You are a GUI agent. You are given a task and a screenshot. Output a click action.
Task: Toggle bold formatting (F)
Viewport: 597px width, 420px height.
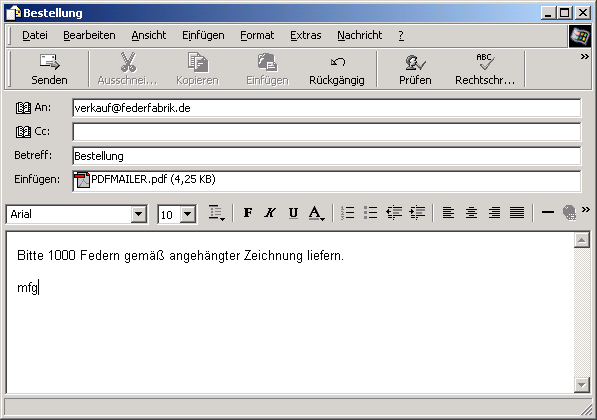coord(248,212)
